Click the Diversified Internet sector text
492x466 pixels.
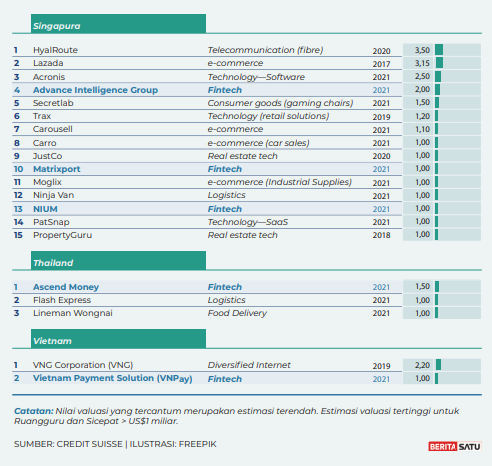(249, 365)
